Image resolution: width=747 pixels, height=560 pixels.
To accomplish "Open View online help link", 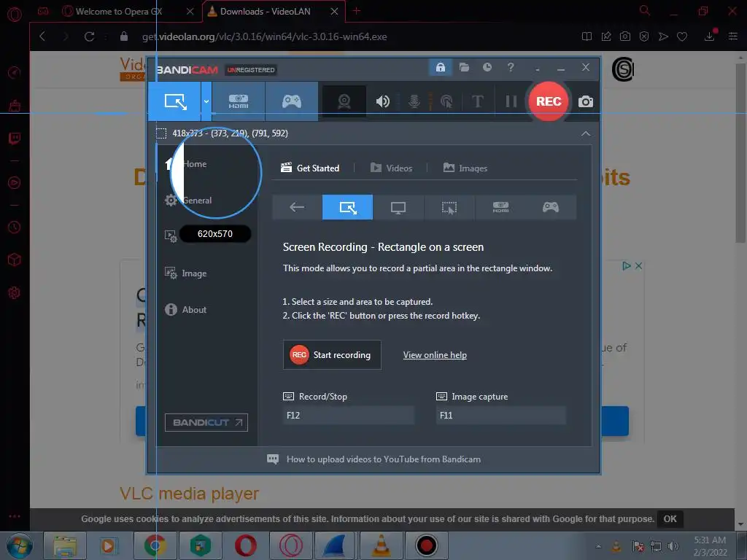I will (435, 355).
